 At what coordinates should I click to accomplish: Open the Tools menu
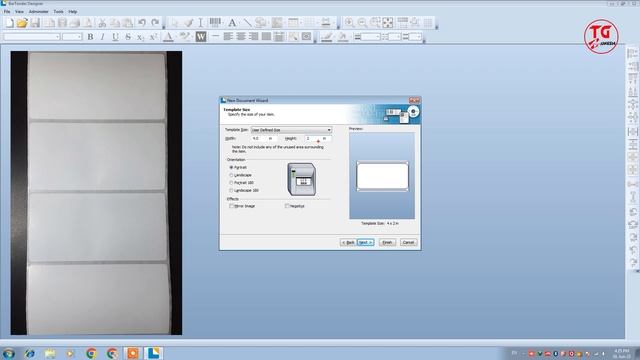(x=58, y=11)
